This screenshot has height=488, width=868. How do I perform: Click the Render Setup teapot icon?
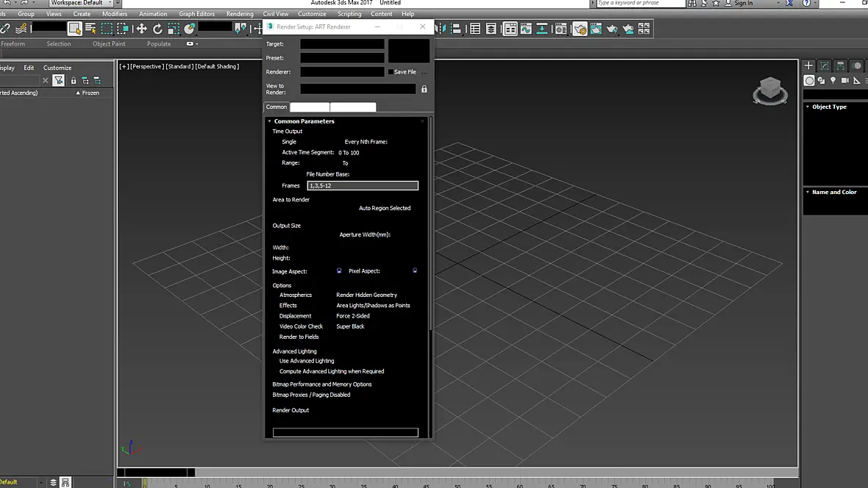580,28
